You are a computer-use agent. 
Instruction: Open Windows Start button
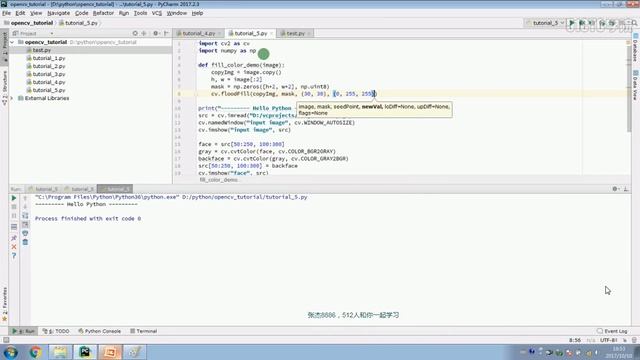coord(11,352)
